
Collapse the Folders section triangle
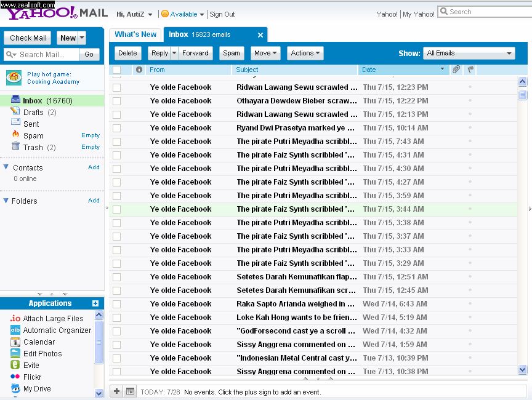[x=6, y=201]
